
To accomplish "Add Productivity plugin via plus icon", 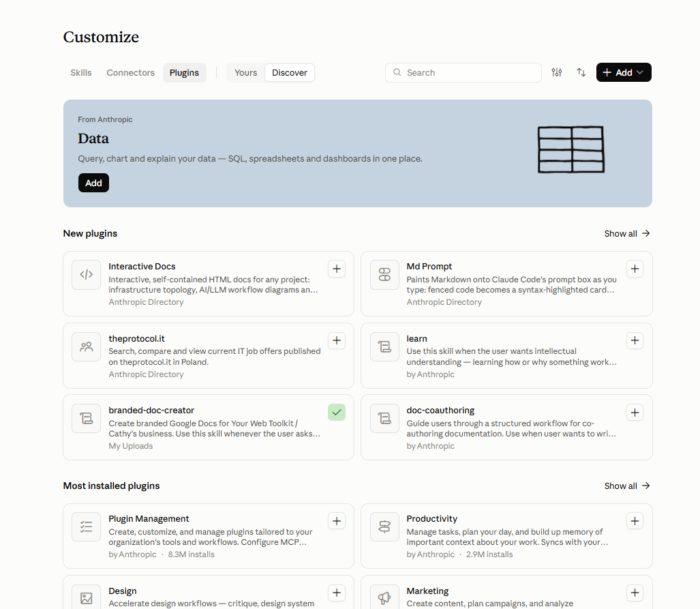I will pyautogui.click(x=635, y=521).
